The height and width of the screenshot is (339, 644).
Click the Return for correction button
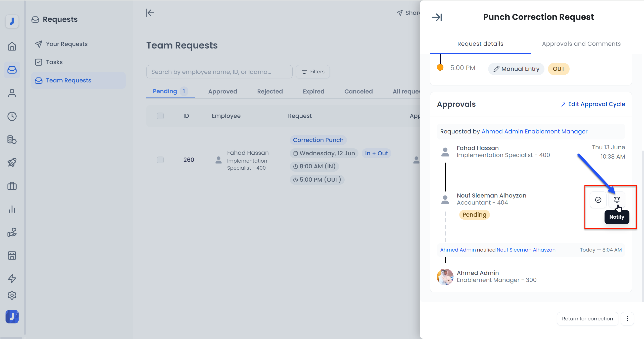[x=587, y=319]
